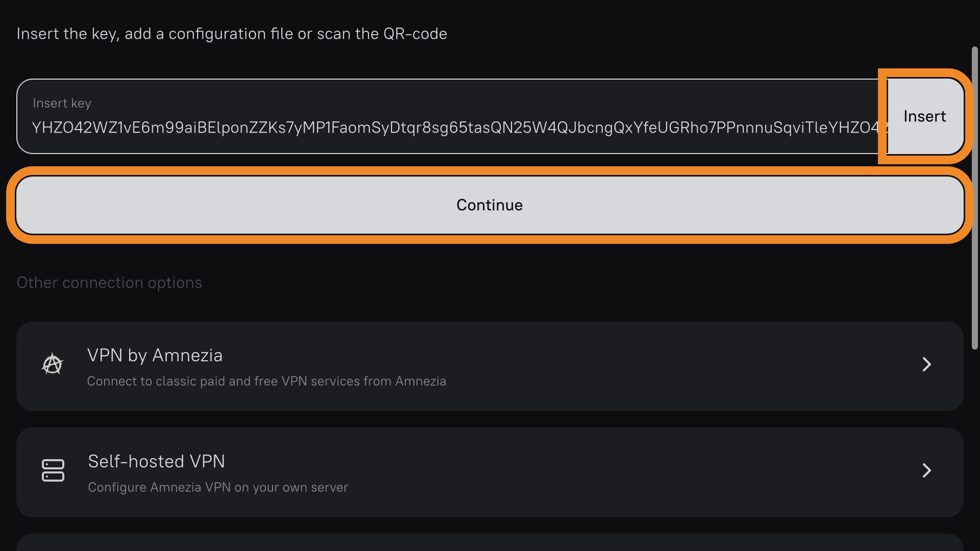The image size is (980, 551).
Task: Click the scrollbar track below the thumb
Action: coord(974,449)
